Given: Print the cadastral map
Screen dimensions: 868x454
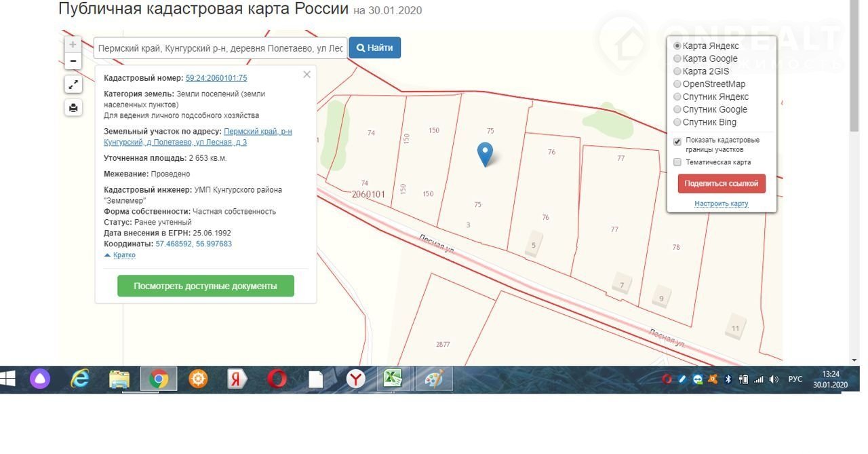Looking at the screenshot, I should (x=73, y=107).
